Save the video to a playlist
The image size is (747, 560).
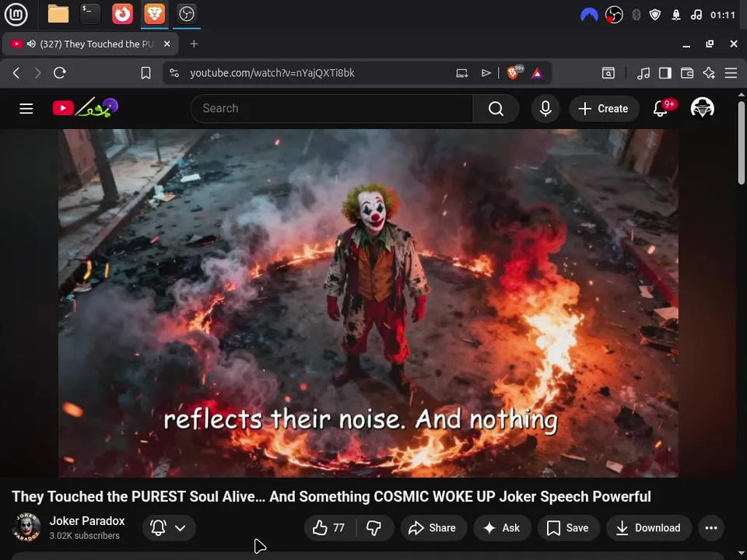(568, 527)
